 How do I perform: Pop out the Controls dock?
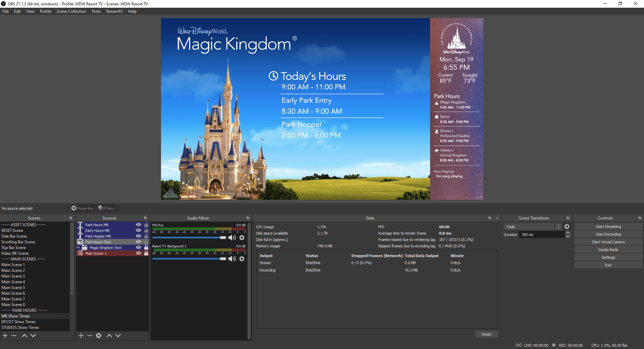pyautogui.click(x=640, y=218)
